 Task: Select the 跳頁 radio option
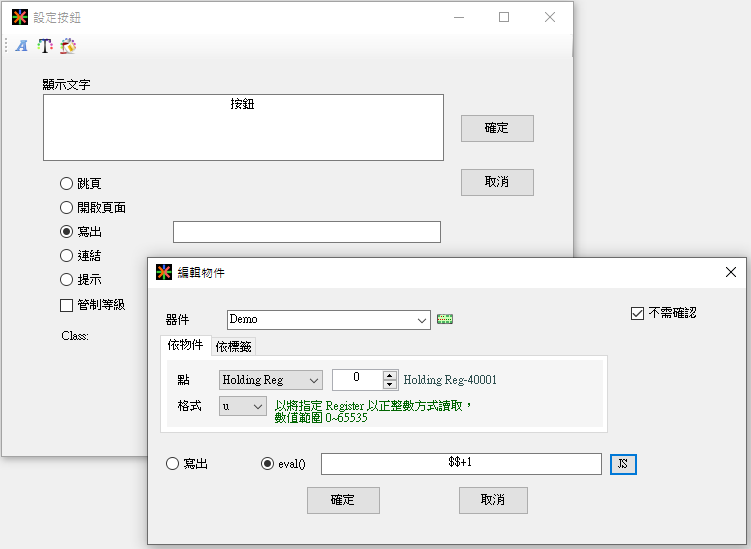[67, 184]
